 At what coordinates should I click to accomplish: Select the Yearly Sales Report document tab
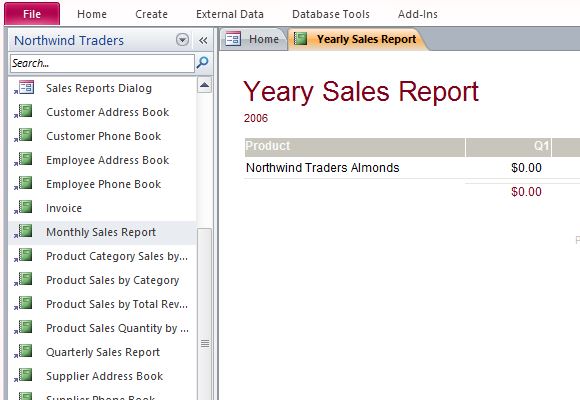[357, 39]
